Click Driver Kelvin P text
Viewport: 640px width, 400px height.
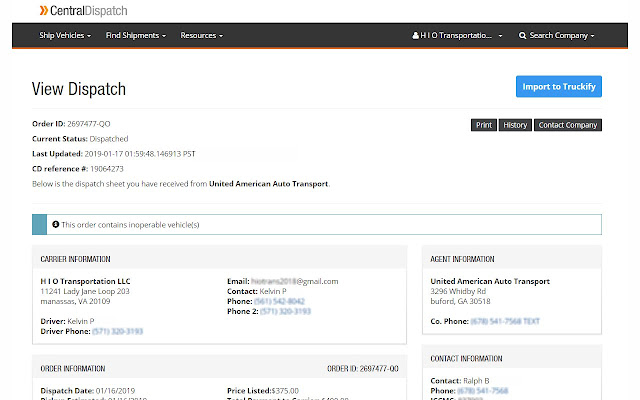click(x=67, y=321)
